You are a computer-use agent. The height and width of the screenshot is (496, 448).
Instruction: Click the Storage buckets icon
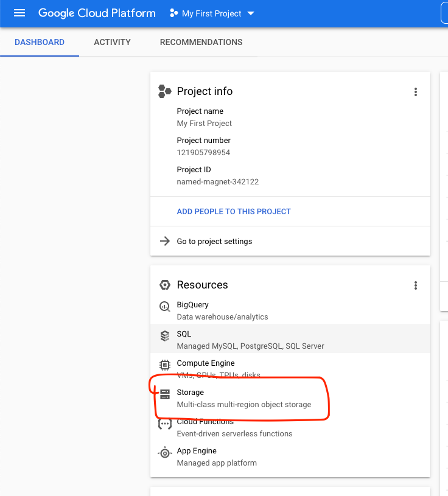tap(164, 394)
